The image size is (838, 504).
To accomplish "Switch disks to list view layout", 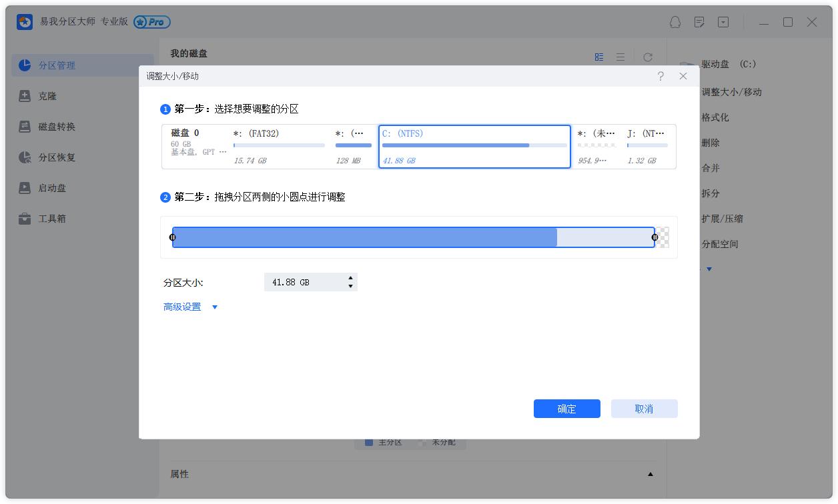I will [620, 57].
